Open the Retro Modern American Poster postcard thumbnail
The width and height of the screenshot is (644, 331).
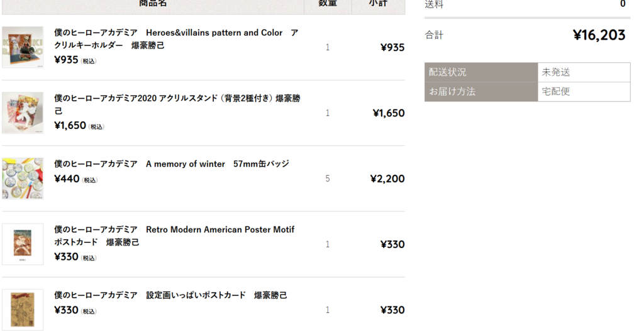[x=23, y=244]
